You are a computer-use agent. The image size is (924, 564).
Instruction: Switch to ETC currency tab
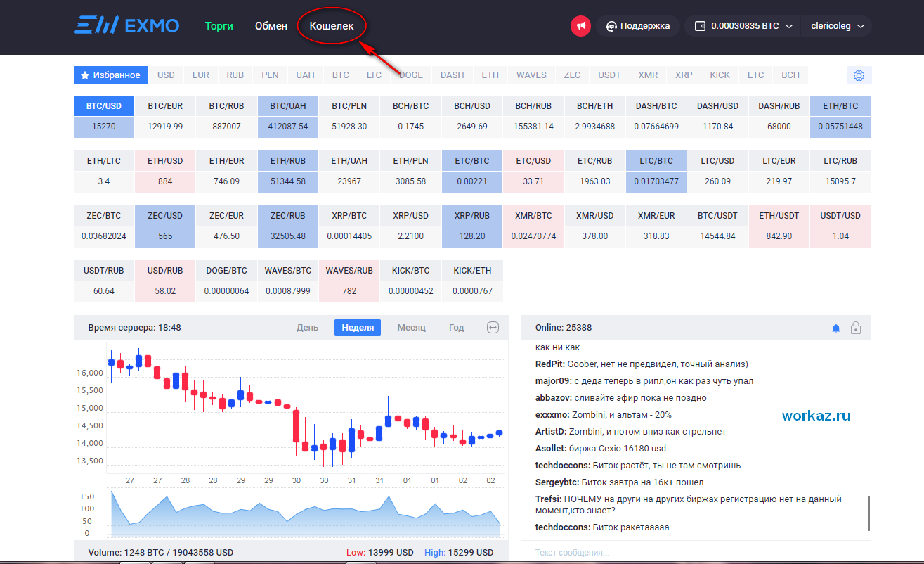(x=756, y=75)
